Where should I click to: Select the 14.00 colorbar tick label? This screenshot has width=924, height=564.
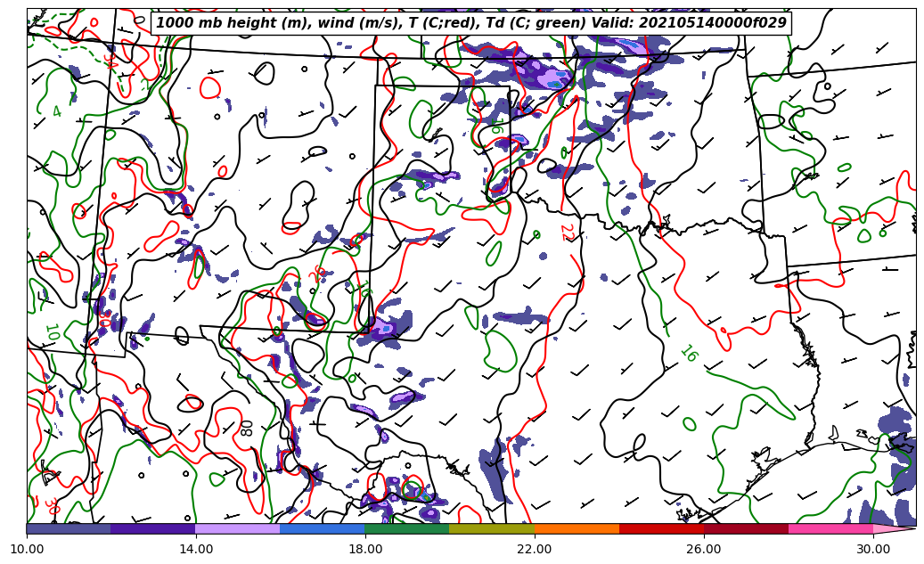[x=196, y=549]
